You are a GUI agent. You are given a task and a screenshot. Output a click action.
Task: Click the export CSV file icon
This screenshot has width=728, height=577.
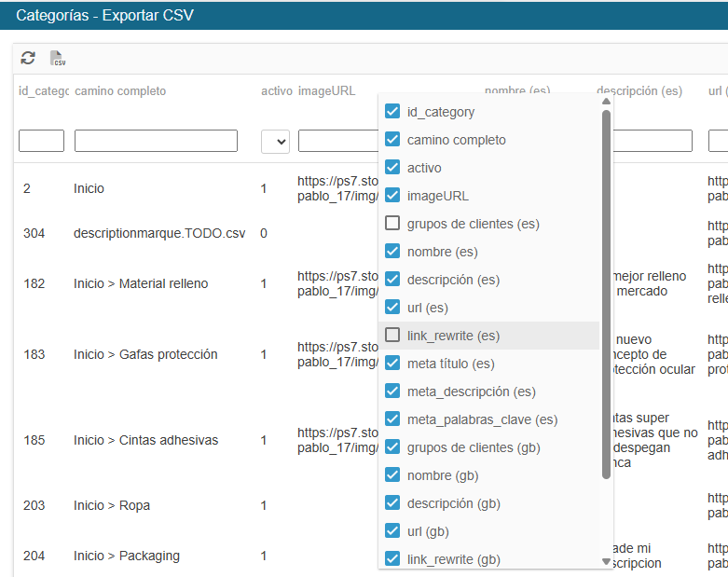pyautogui.click(x=58, y=58)
